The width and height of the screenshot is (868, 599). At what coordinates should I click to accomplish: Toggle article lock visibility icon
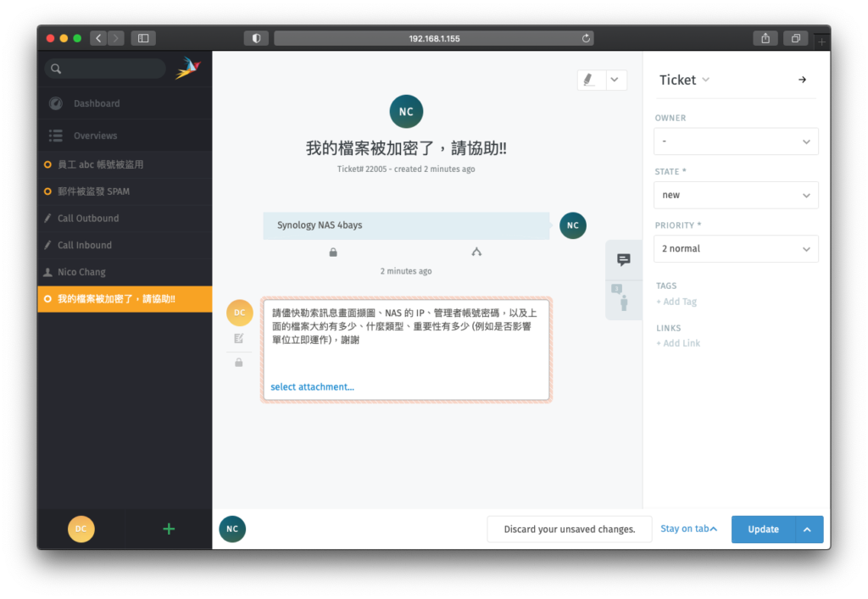click(x=333, y=252)
